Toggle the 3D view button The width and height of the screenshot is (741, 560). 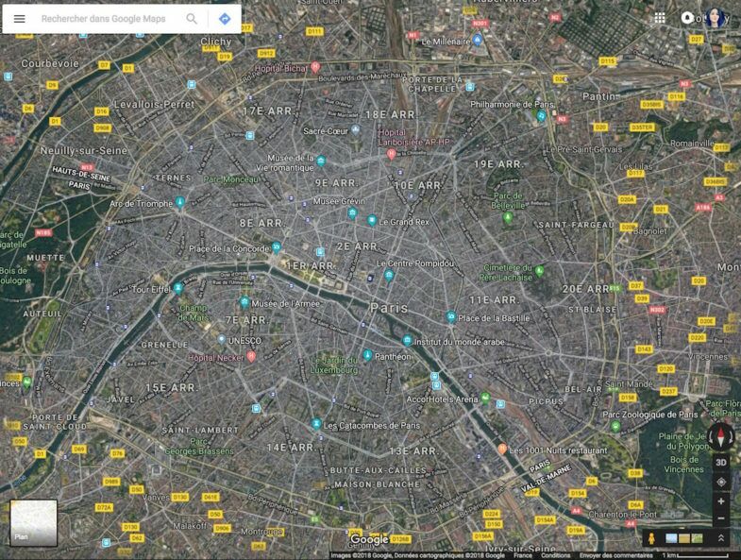[x=720, y=462]
